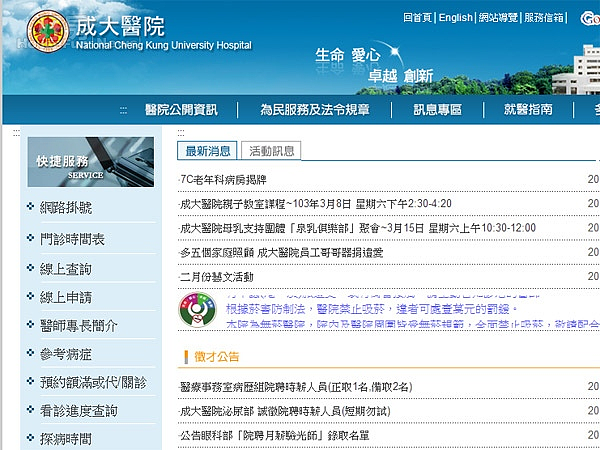Click the smoke-free hospital badge icon
Image resolution: width=600 pixels, height=450 pixels.
click(x=197, y=310)
